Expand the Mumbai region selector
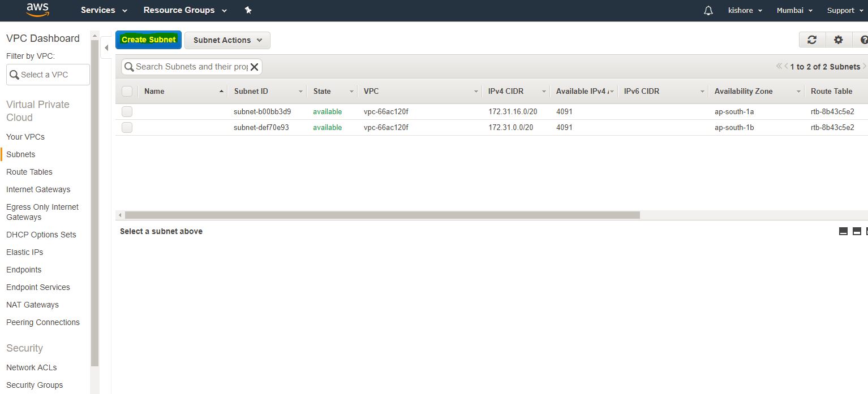 794,11
